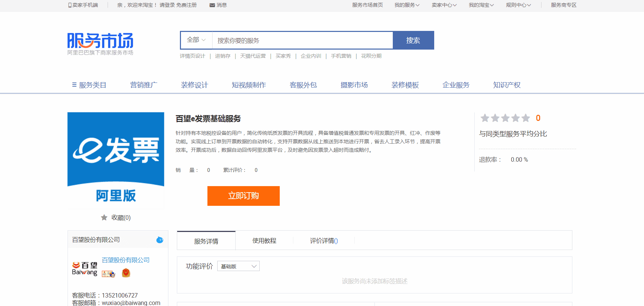Image resolution: width=644 pixels, height=306 pixels.
Task: Click the 买家秀 suggested search link
Action: (283, 56)
